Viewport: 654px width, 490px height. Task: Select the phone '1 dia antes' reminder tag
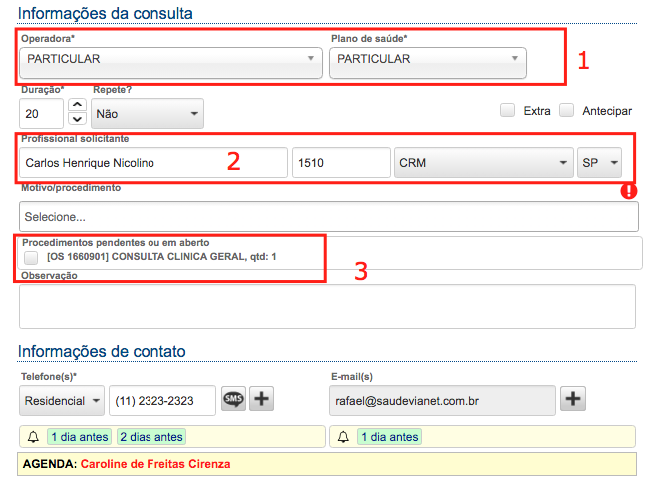(80, 437)
